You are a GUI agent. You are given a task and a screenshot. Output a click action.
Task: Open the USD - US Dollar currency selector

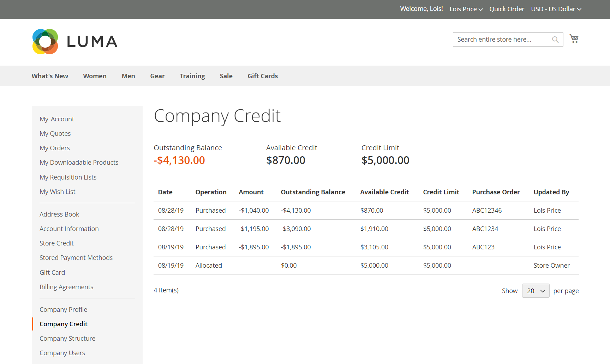[556, 9]
